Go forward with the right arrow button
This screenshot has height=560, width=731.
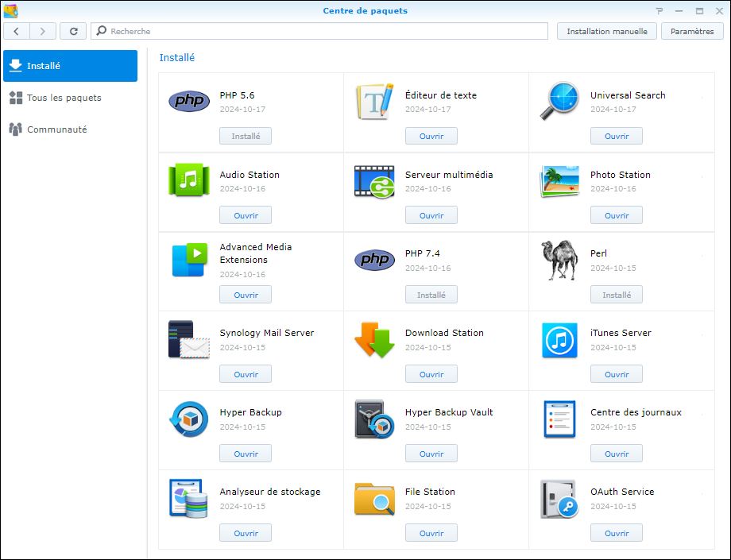click(42, 31)
